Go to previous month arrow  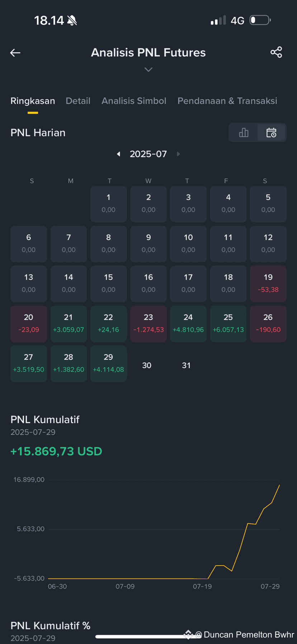[118, 154]
